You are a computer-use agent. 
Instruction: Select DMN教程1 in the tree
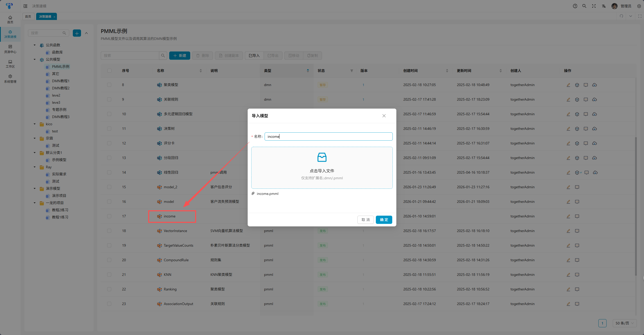[61, 81]
